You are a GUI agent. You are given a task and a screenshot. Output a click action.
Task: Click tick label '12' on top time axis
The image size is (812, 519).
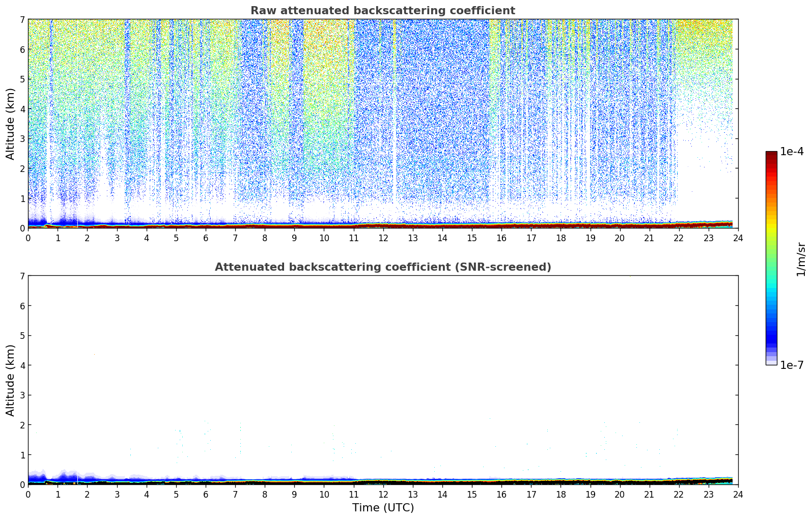[x=383, y=238]
